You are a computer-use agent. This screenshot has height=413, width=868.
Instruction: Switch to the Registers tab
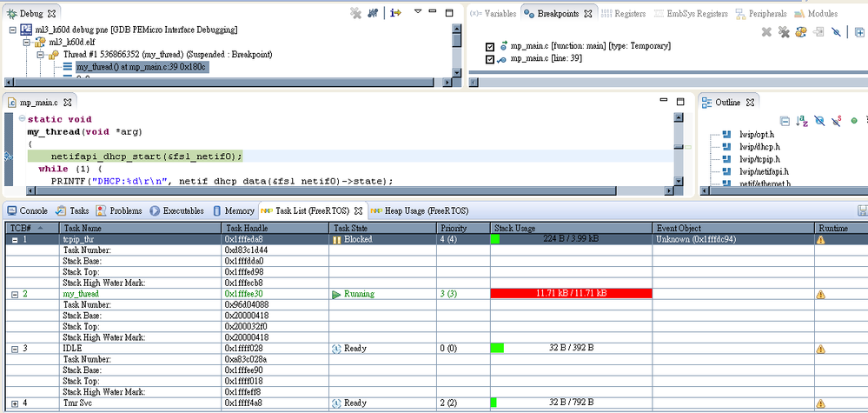tap(623, 13)
